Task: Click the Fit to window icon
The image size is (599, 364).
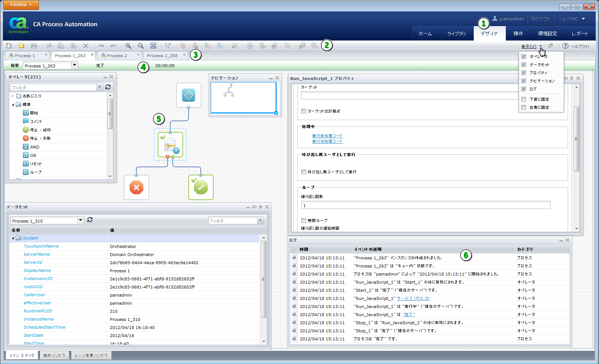Action: (x=153, y=46)
